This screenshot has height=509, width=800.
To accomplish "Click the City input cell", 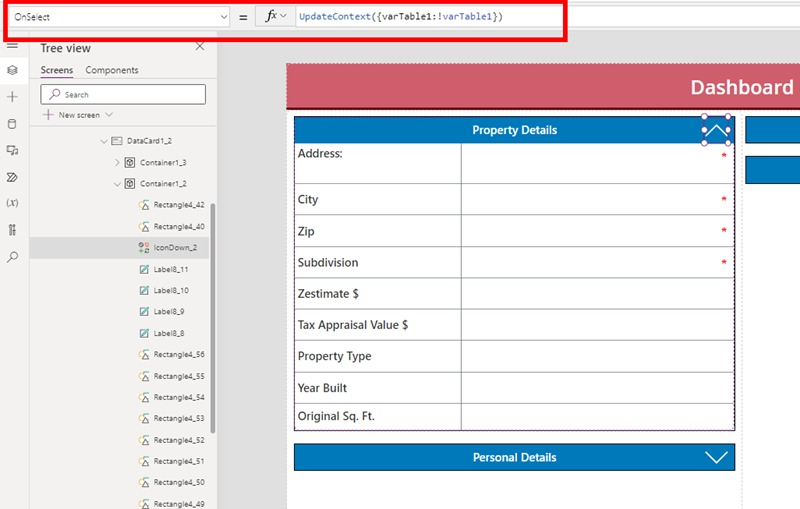I will click(597, 199).
